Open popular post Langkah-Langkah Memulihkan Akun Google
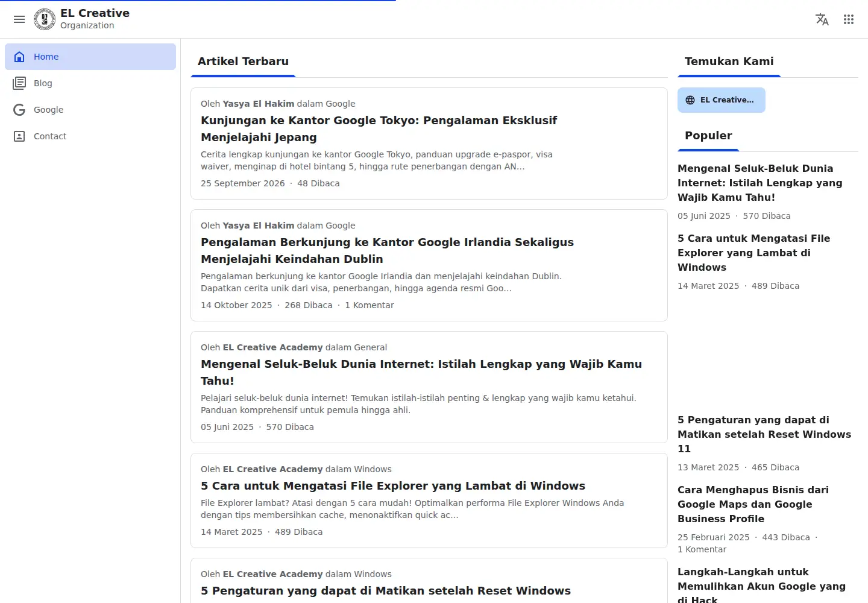 (x=761, y=586)
